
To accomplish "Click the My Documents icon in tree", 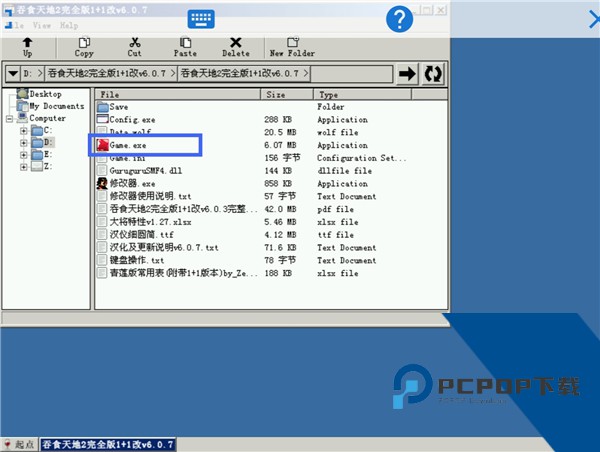I will [x=23, y=106].
